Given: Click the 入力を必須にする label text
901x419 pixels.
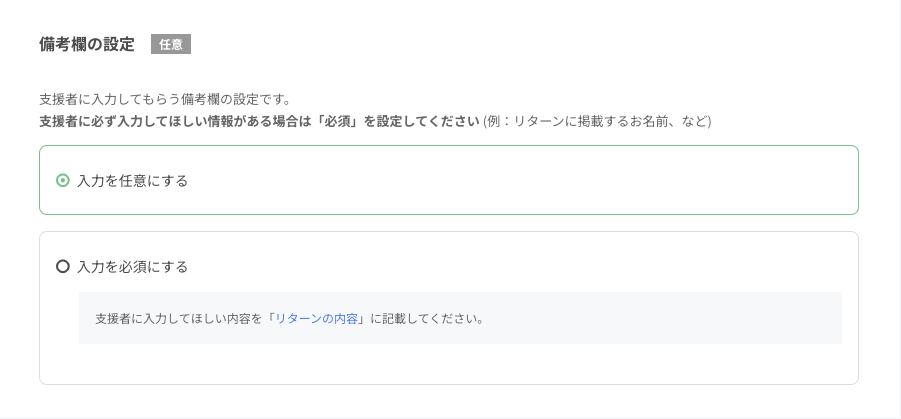Looking at the screenshot, I should pos(133,267).
